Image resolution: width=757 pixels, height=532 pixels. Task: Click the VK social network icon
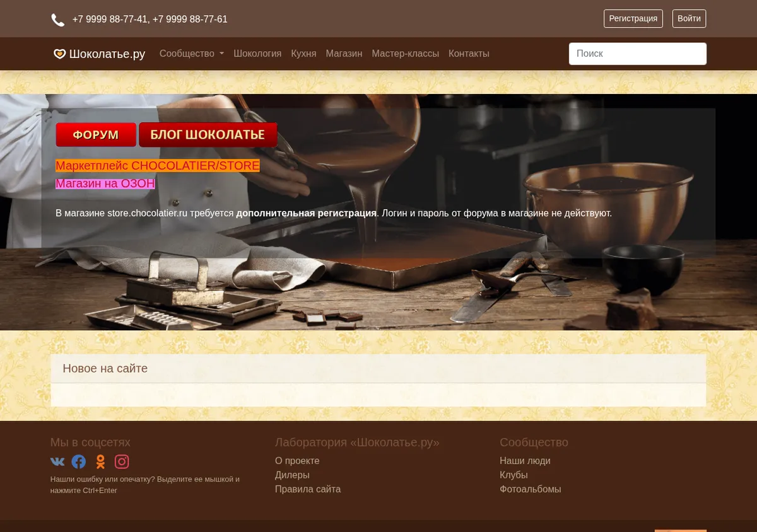click(57, 462)
